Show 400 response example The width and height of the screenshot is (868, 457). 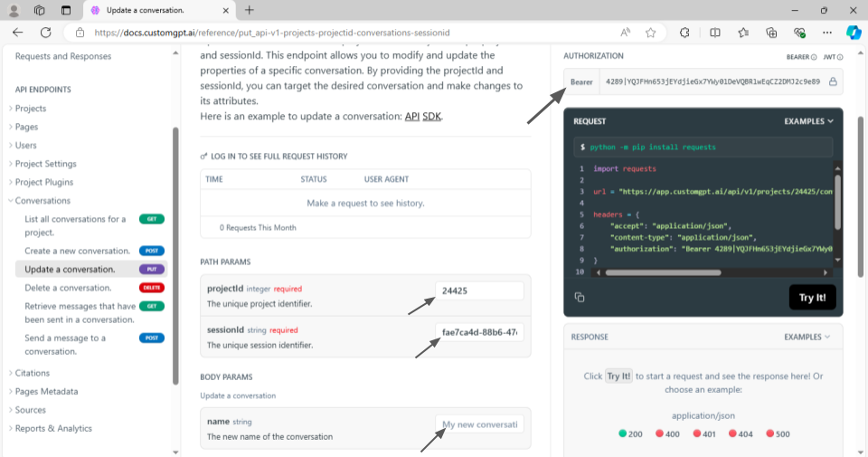pos(667,434)
